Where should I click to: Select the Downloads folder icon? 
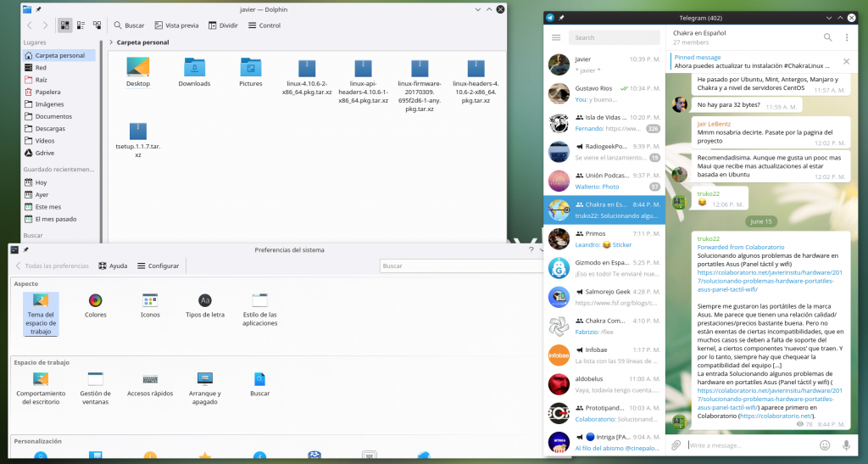click(194, 71)
